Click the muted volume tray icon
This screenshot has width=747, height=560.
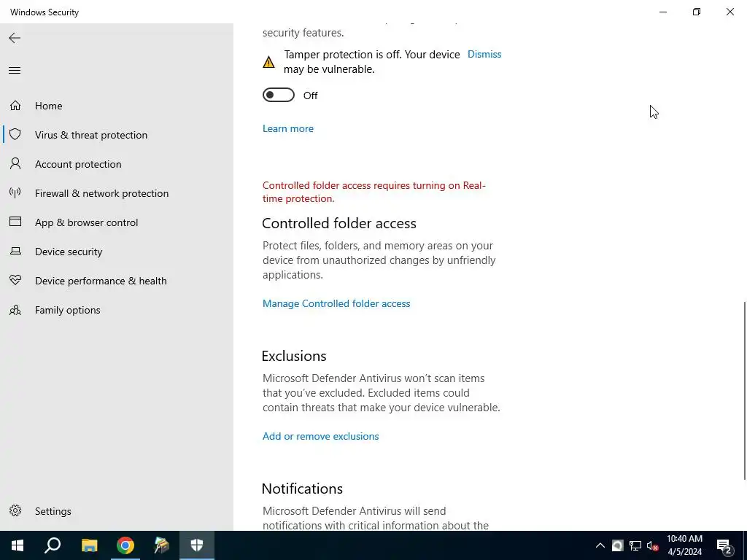point(652,545)
